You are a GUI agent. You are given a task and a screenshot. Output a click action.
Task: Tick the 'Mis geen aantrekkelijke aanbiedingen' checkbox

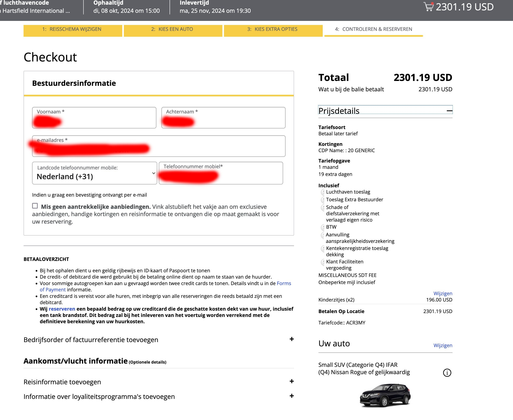coord(35,206)
